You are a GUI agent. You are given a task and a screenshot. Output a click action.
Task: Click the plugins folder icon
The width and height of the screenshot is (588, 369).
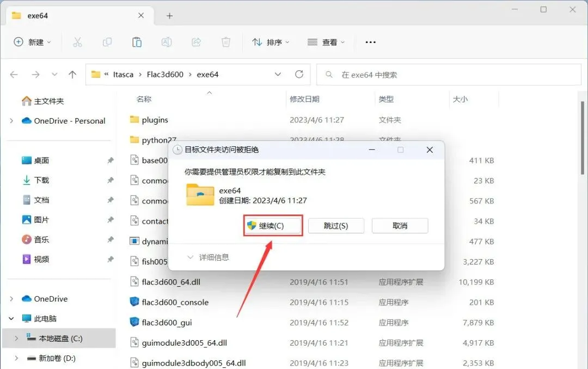pos(134,119)
